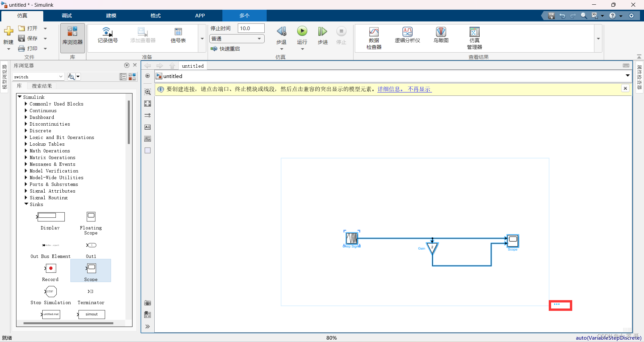Click 打开 Open button
Viewport: 644px width, 342px height.
[x=29, y=28]
